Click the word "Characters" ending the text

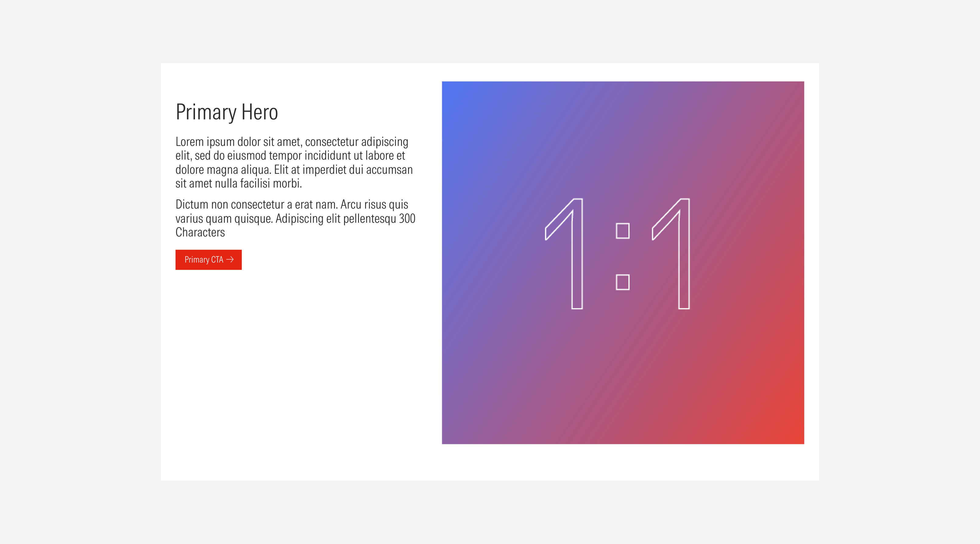[200, 232]
